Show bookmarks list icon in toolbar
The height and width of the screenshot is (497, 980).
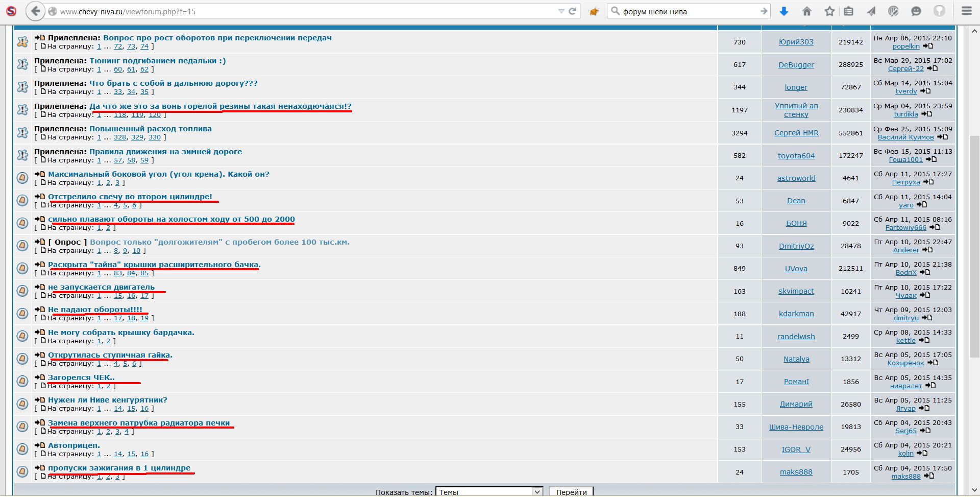click(x=848, y=11)
